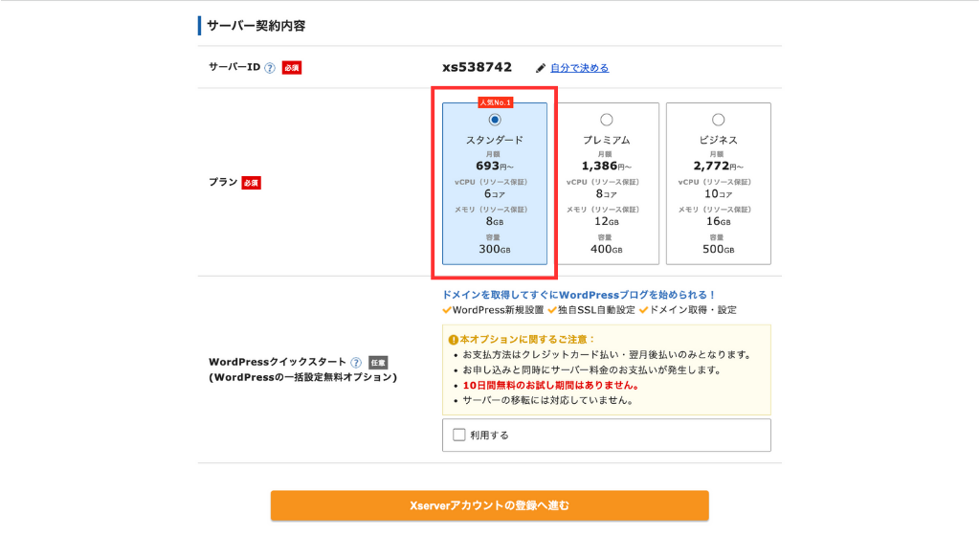980x537 pixels.
Task: Click the checkmark icon before 独自SSL自動設定
Action: click(x=552, y=309)
